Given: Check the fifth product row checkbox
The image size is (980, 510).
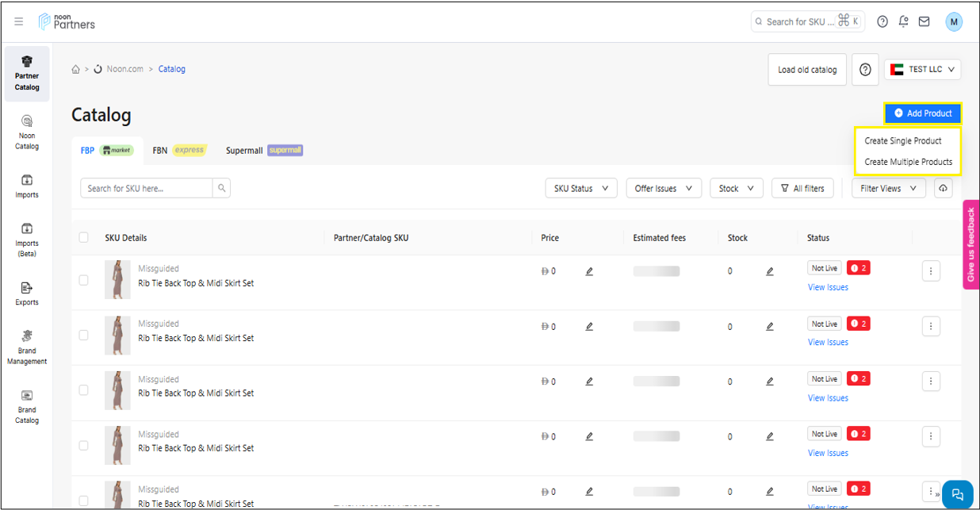Looking at the screenshot, I should (x=84, y=500).
